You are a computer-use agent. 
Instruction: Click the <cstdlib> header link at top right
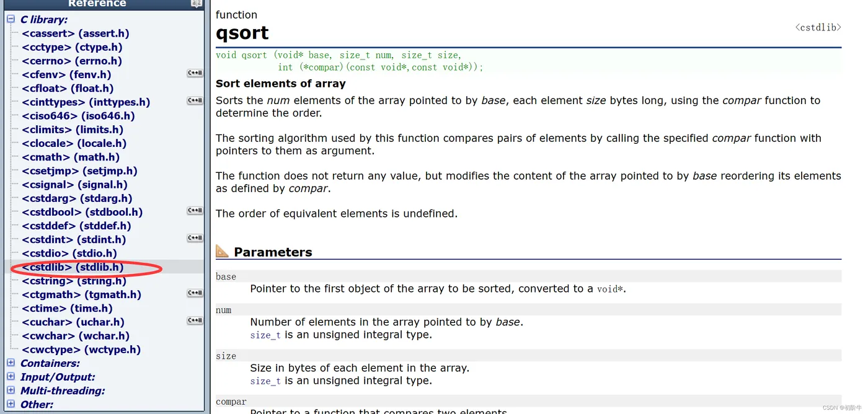(x=818, y=27)
